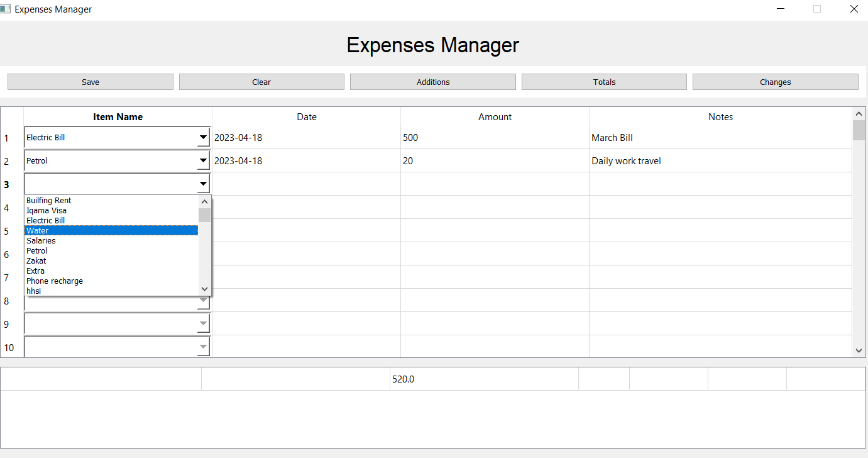
Task: Click the Save button
Action: pos(90,82)
